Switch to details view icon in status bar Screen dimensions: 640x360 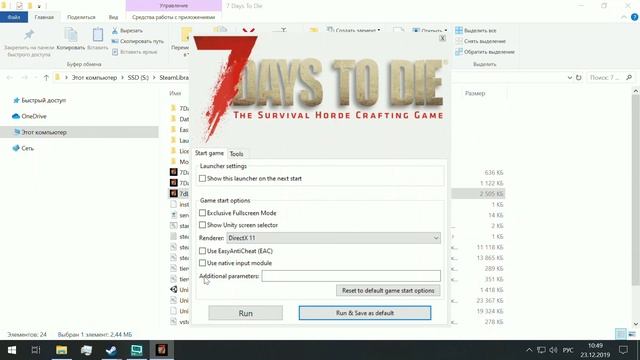[x=620, y=334]
